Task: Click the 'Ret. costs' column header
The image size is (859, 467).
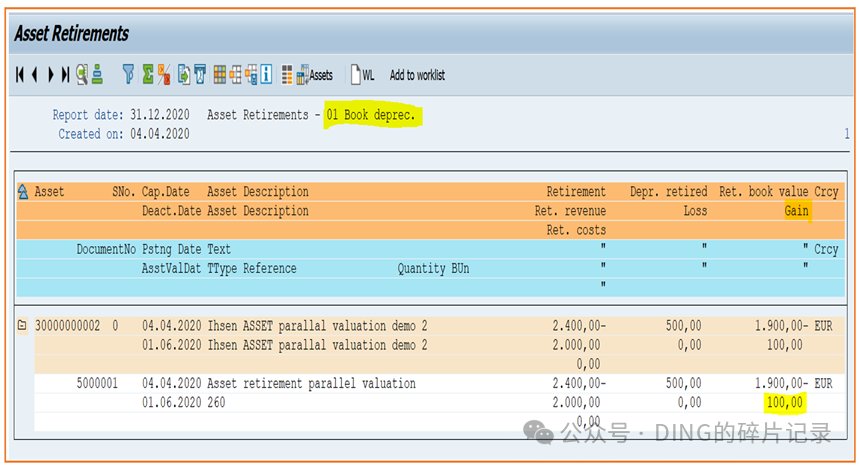Action: 576,230
